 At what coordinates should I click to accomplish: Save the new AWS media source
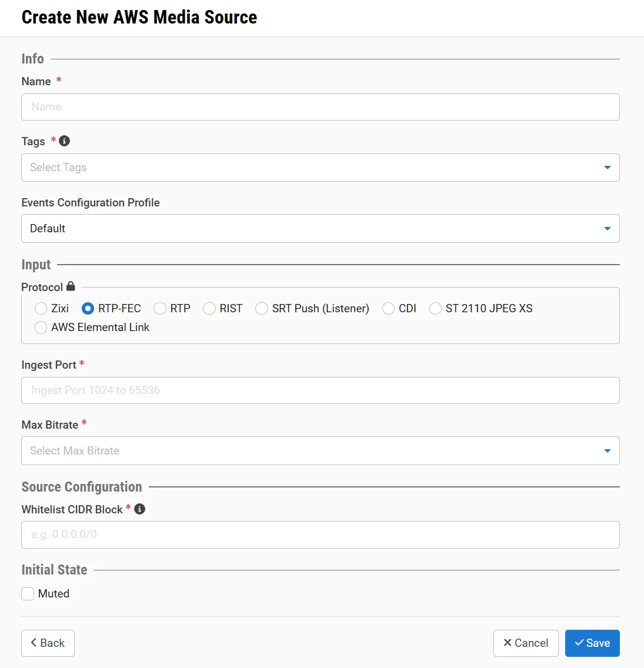click(592, 643)
